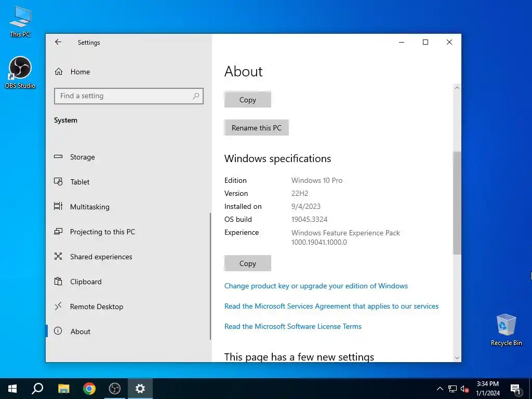The width and height of the screenshot is (532, 399).
Task: Select Remote Desktop in the sidebar
Action: point(97,307)
